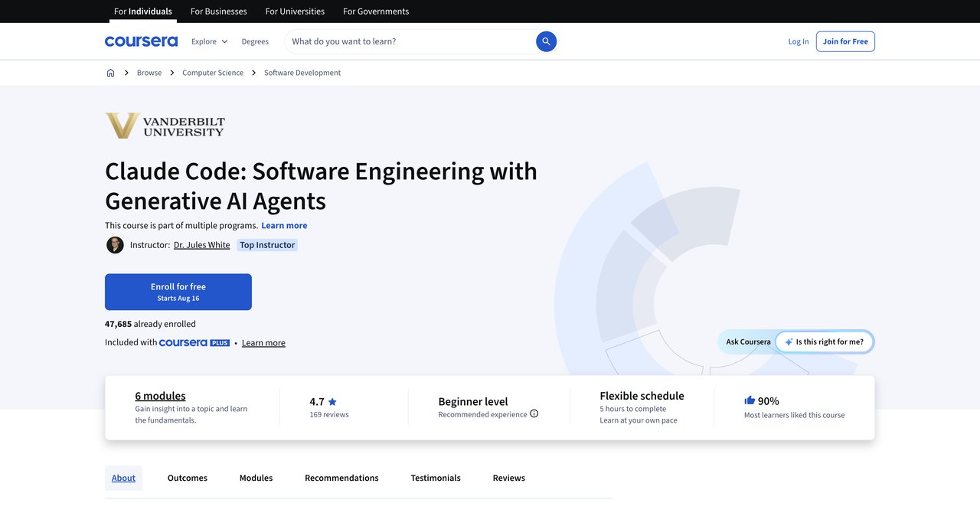Click Most learners liked this course text

pos(794,415)
